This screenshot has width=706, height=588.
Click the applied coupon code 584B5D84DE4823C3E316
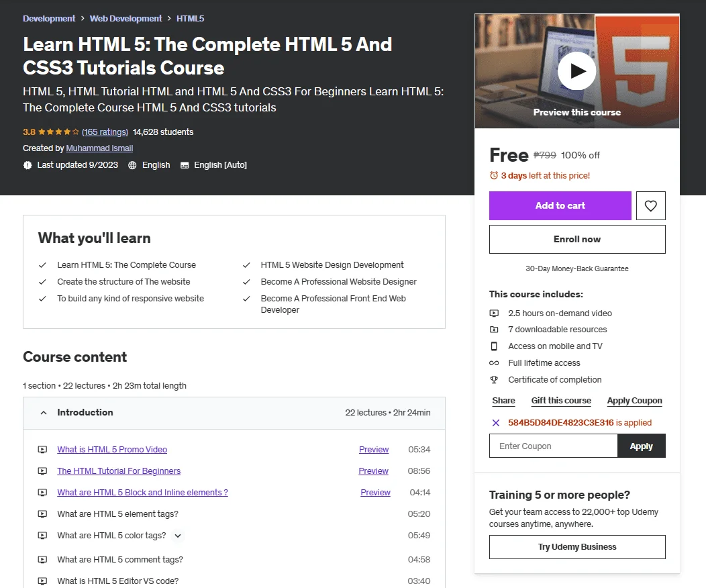pyautogui.click(x=561, y=423)
